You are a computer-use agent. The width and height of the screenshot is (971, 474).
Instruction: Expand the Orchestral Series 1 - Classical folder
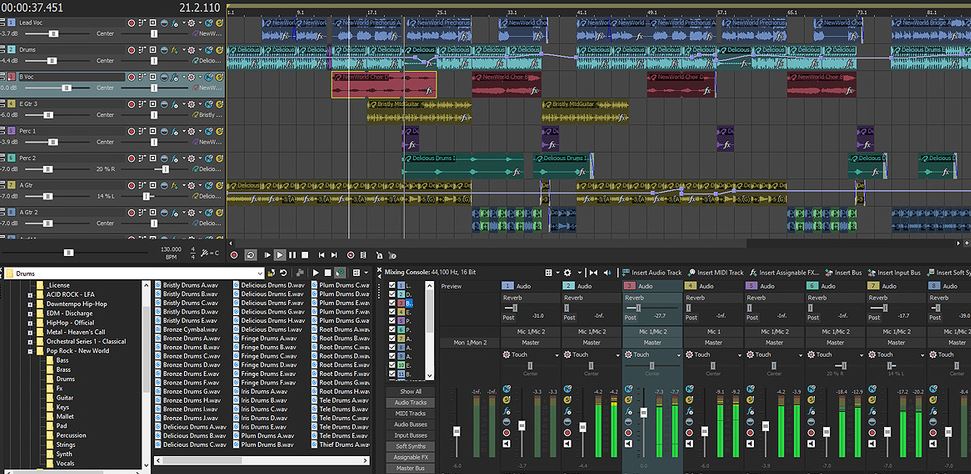(x=30, y=341)
